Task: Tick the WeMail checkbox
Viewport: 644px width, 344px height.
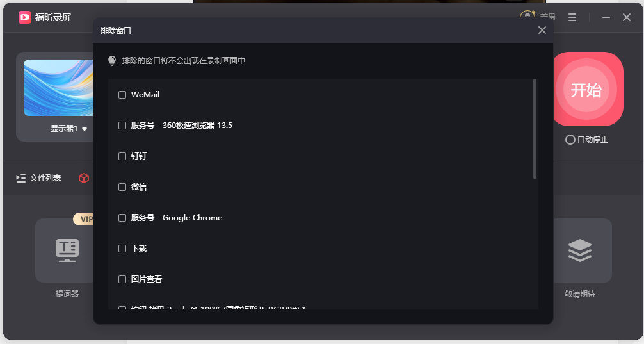Action: click(x=122, y=95)
